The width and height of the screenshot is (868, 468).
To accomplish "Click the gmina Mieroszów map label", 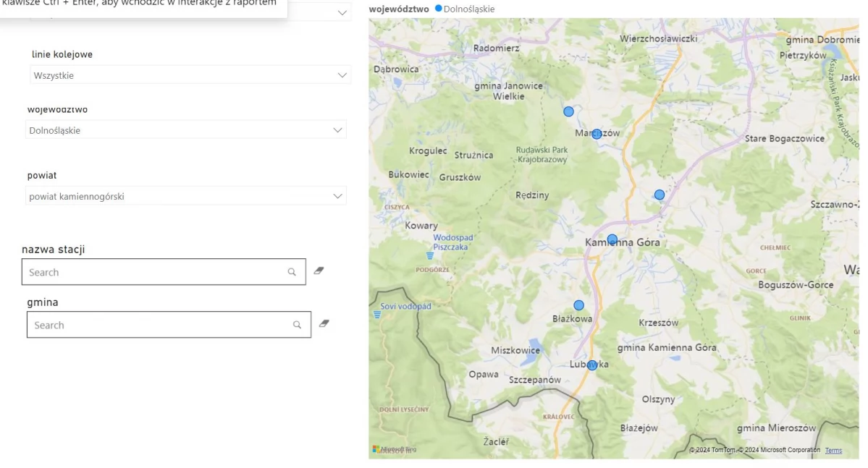I will (776, 427).
